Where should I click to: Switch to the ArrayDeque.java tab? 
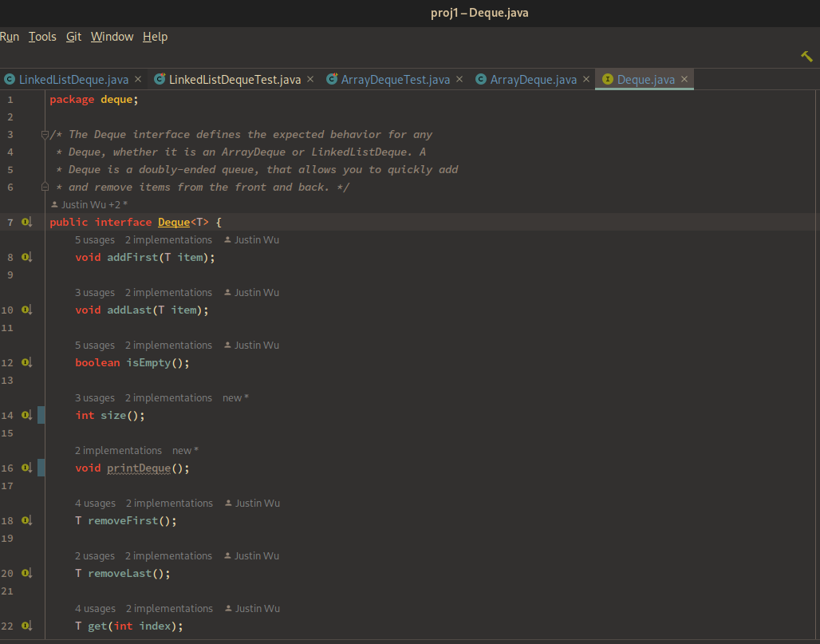tap(533, 80)
